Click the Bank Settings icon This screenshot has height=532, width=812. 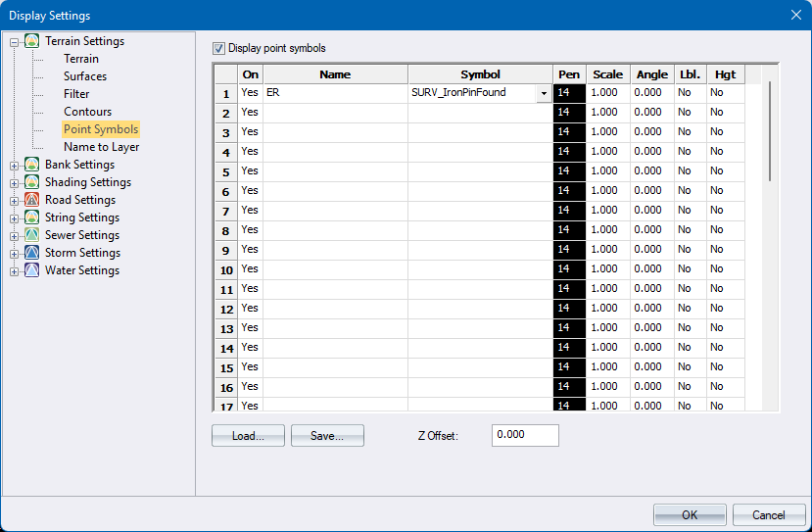pyautogui.click(x=32, y=165)
